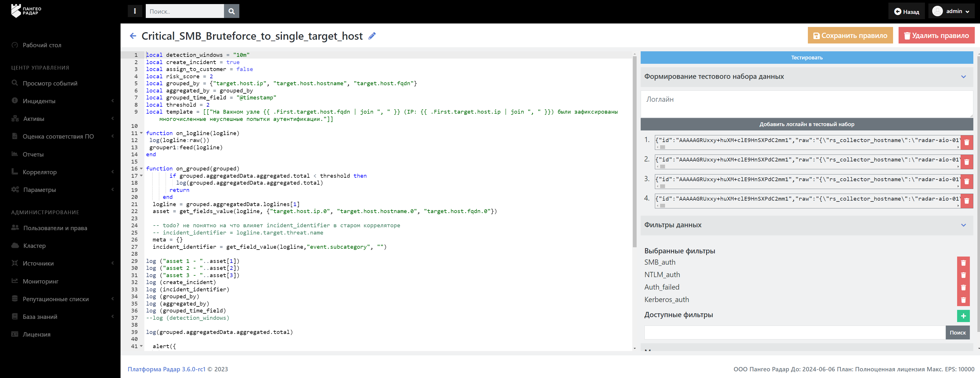The height and width of the screenshot is (378, 980).
Task: Expand База знаний sidebar menu
Action: pyautogui.click(x=63, y=317)
